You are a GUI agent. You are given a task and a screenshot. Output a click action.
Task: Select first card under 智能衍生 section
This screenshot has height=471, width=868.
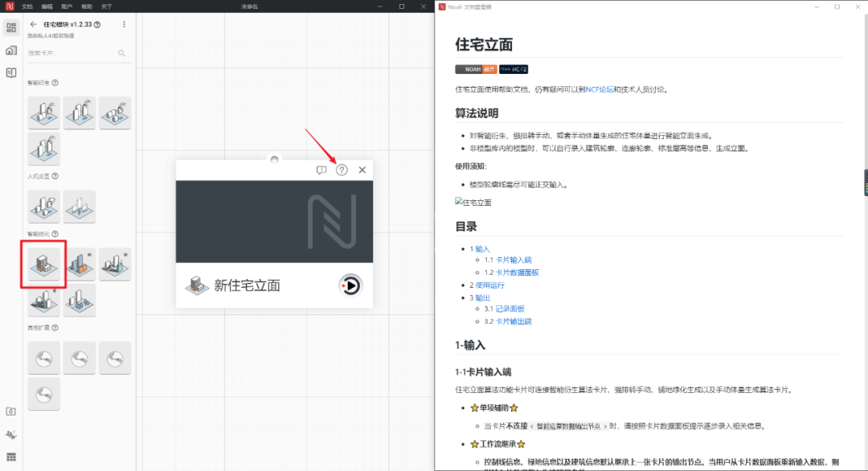(43, 113)
